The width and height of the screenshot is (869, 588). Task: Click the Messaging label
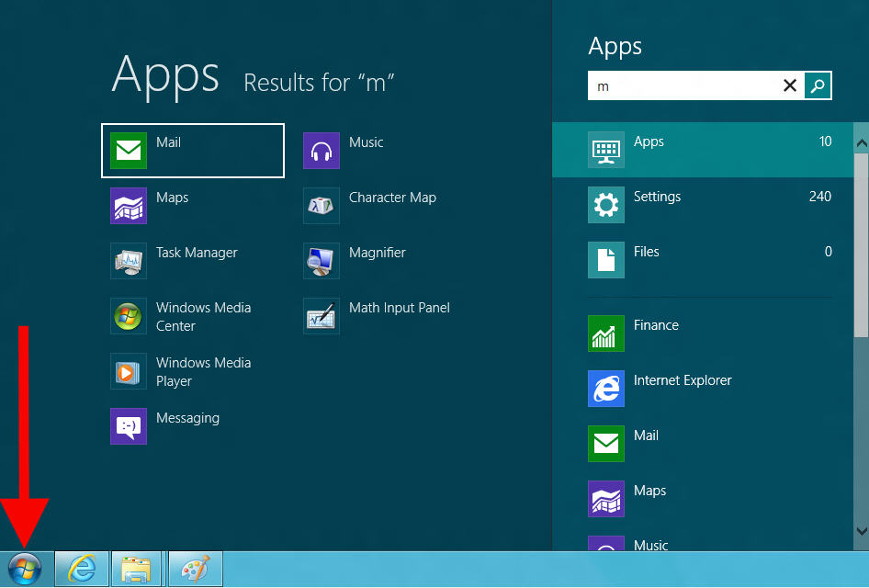click(188, 418)
